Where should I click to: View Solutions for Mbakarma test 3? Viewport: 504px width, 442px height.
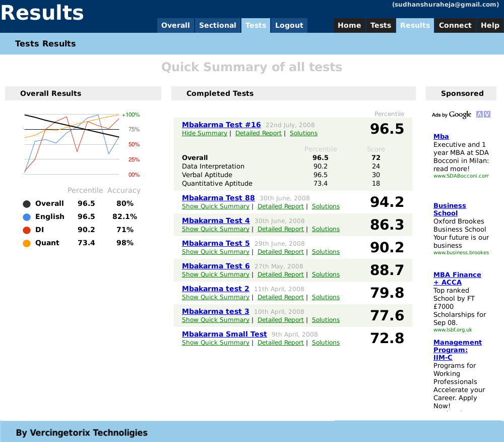(326, 320)
